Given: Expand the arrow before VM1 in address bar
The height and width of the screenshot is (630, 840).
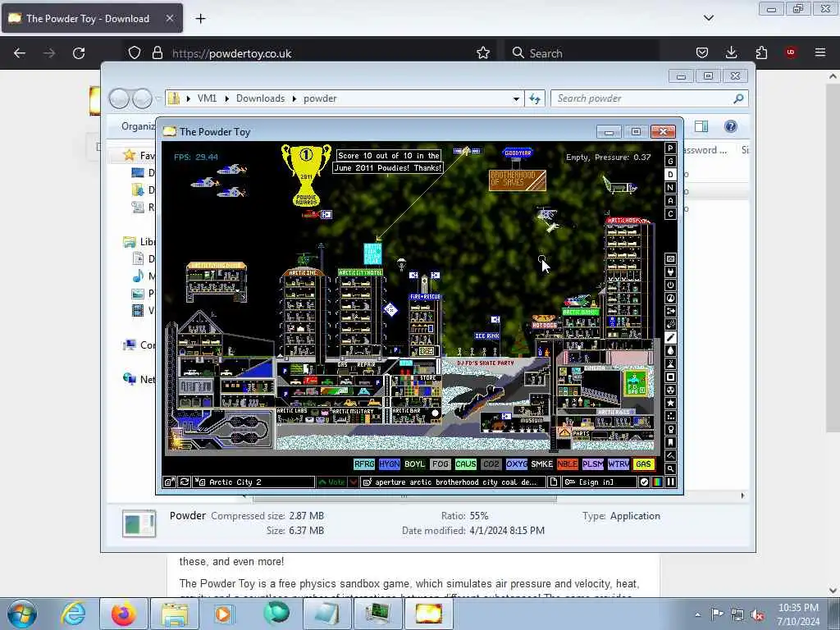Looking at the screenshot, I should coord(188,98).
